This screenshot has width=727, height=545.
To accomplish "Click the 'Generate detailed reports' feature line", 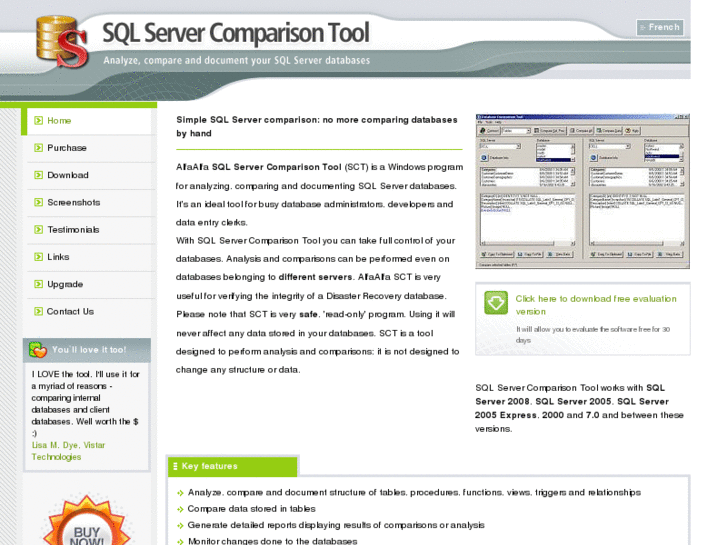I will click(336, 525).
